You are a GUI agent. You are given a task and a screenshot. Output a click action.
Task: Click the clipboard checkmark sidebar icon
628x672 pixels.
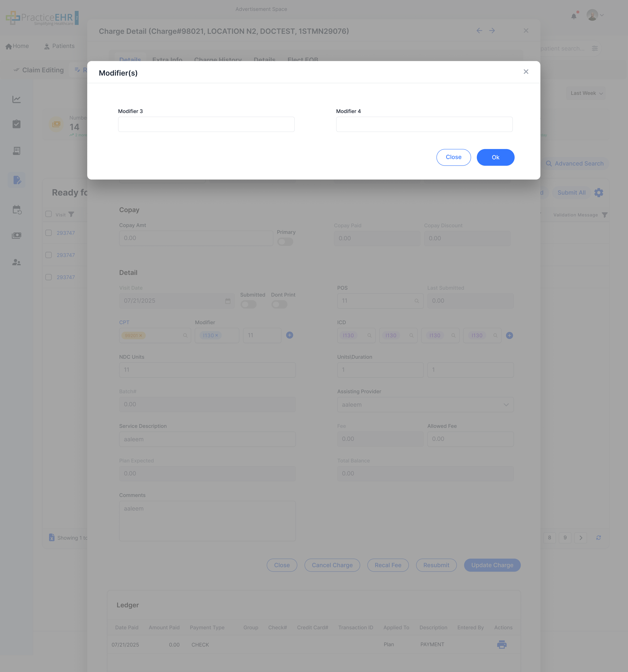pyautogui.click(x=17, y=124)
